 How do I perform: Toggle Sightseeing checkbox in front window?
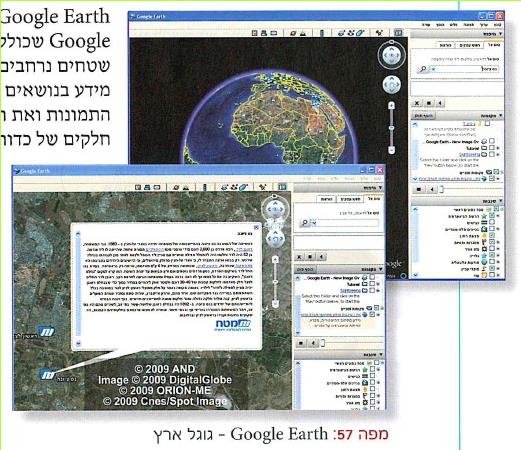point(372,291)
